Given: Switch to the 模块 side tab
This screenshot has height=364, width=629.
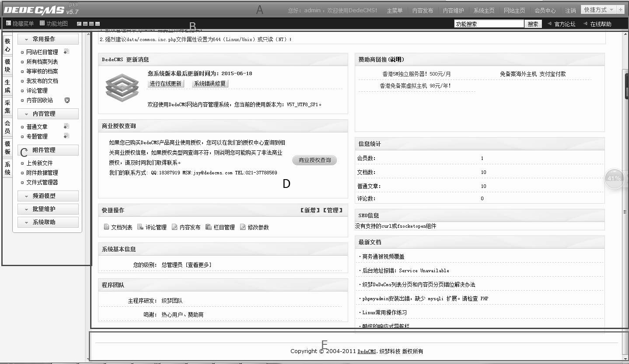Looking at the screenshot, I should pyautogui.click(x=7, y=66).
